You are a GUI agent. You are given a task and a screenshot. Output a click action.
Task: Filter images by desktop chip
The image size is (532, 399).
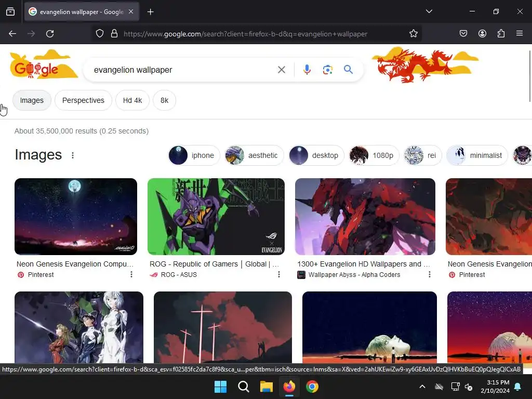point(316,155)
